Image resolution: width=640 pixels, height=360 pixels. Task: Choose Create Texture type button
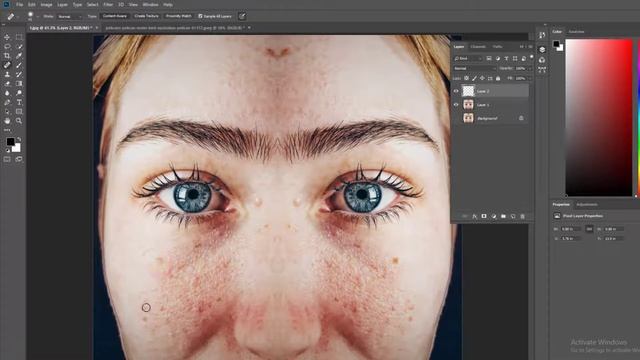coord(146,16)
